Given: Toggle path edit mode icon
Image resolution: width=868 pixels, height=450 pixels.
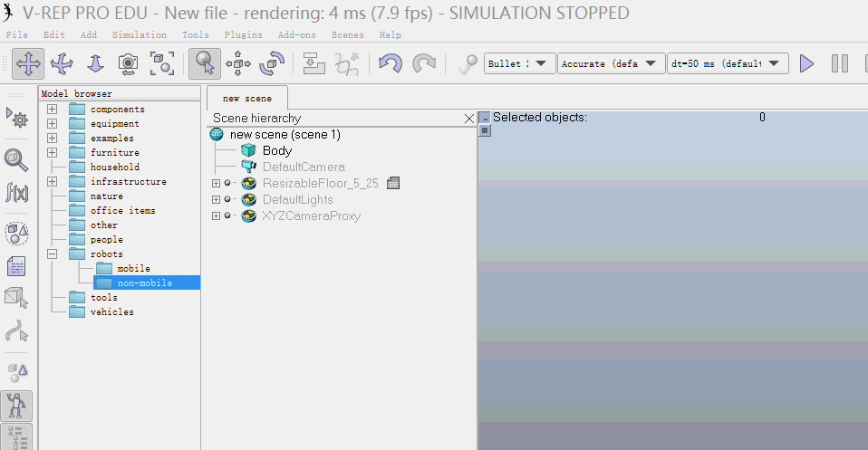Looking at the screenshot, I should pos(16,331).
